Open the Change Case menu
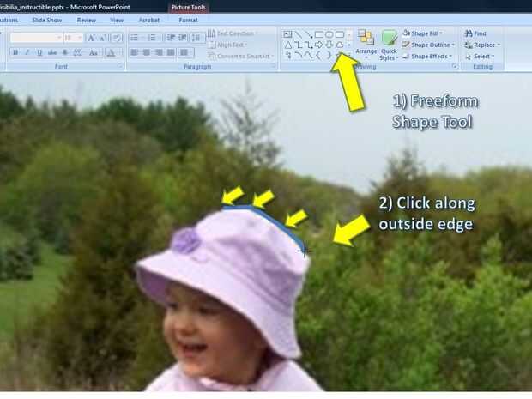The height and width of the screenshot is (399, 532). pos(94,52)
